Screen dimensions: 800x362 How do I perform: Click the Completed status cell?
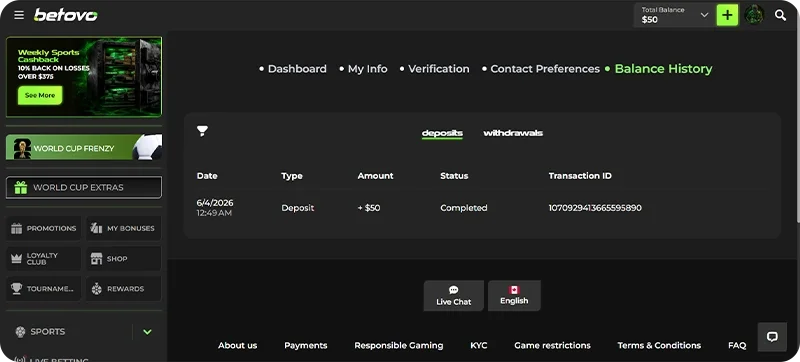point(464,208)
